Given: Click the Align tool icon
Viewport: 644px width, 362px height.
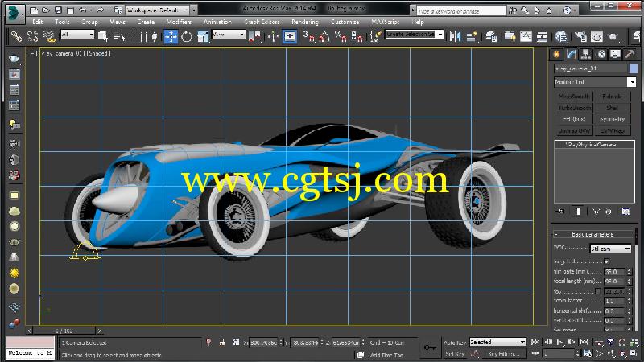Looking at the screenshot, I should [x=472, y=36].
